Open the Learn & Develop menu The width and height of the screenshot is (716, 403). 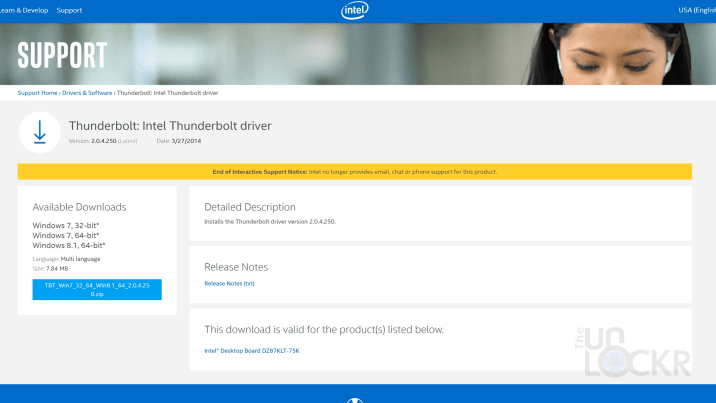(x=24, y=10)
